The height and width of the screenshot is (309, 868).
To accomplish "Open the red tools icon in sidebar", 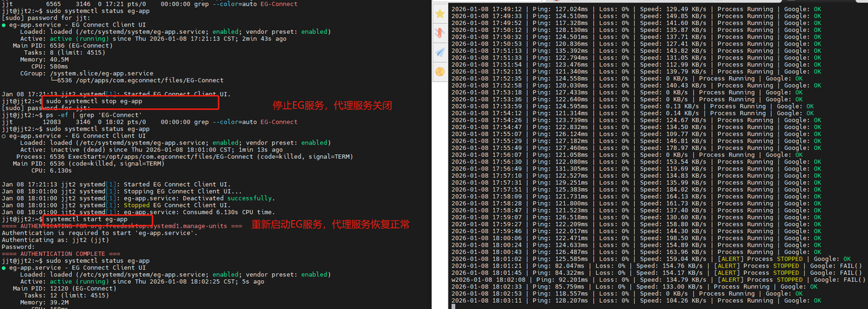I will click(439, 33).
